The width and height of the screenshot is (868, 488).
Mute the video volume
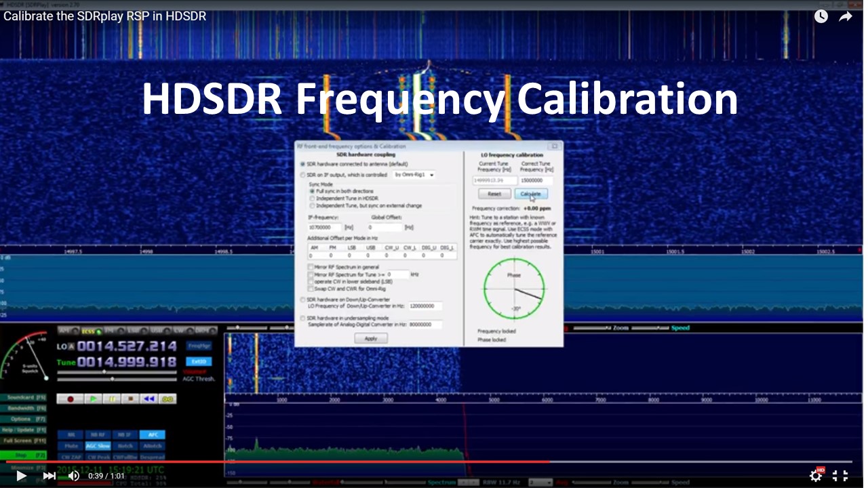(x=74, y=476)
